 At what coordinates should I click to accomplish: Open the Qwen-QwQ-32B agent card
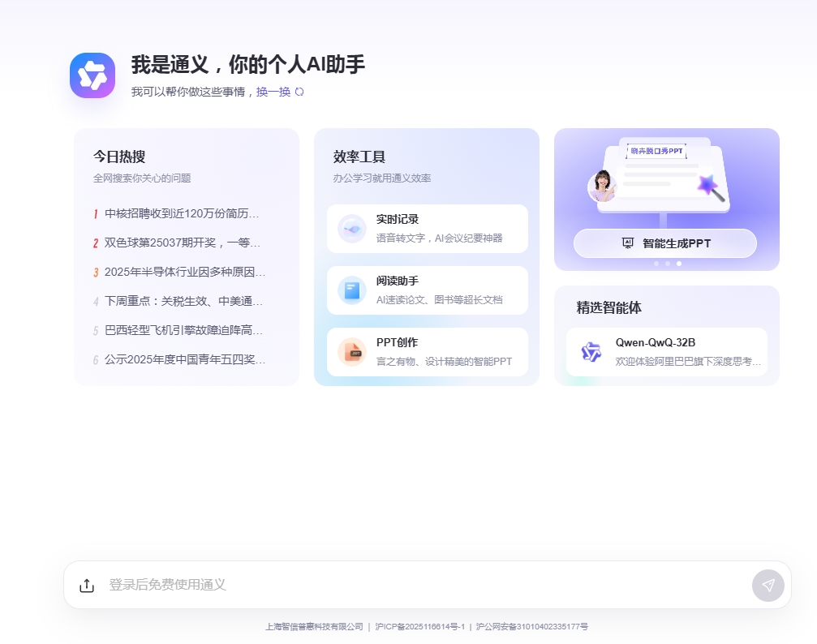(x=666, y=352)
